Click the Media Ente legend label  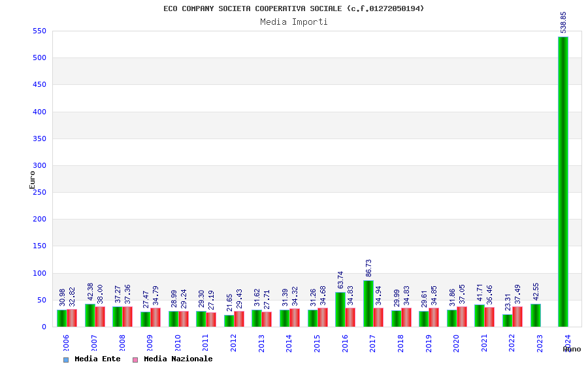click(x=97, y=359)
